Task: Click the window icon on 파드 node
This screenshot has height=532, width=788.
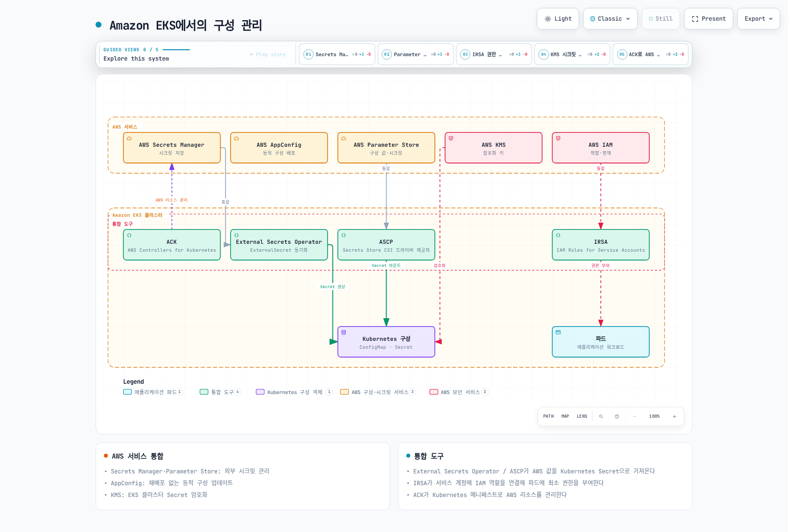Action: tap(558, 332)
